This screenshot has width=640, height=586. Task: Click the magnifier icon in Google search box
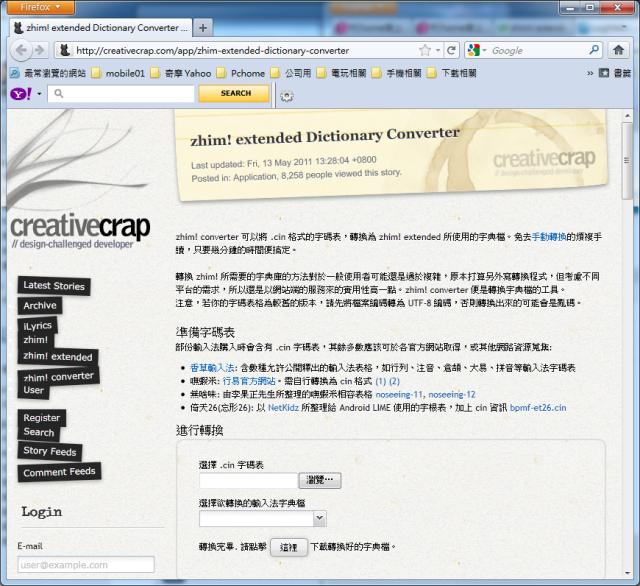point(594,50)
